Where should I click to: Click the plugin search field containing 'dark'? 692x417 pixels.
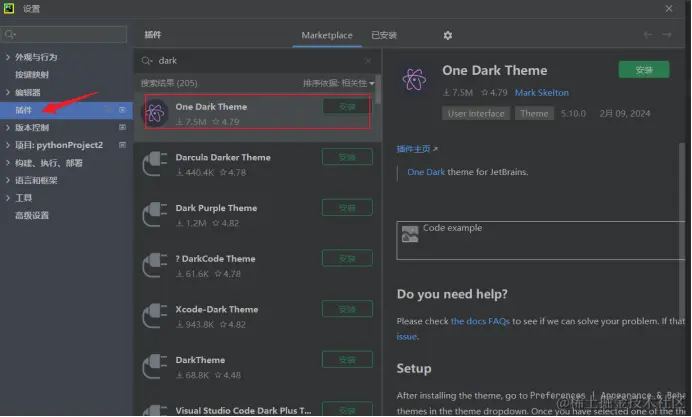point(257,61)
